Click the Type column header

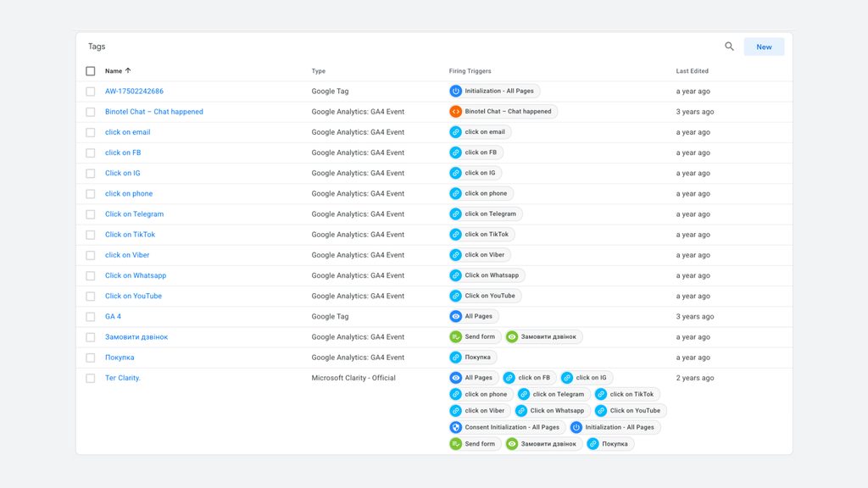(x=319, y=71)
